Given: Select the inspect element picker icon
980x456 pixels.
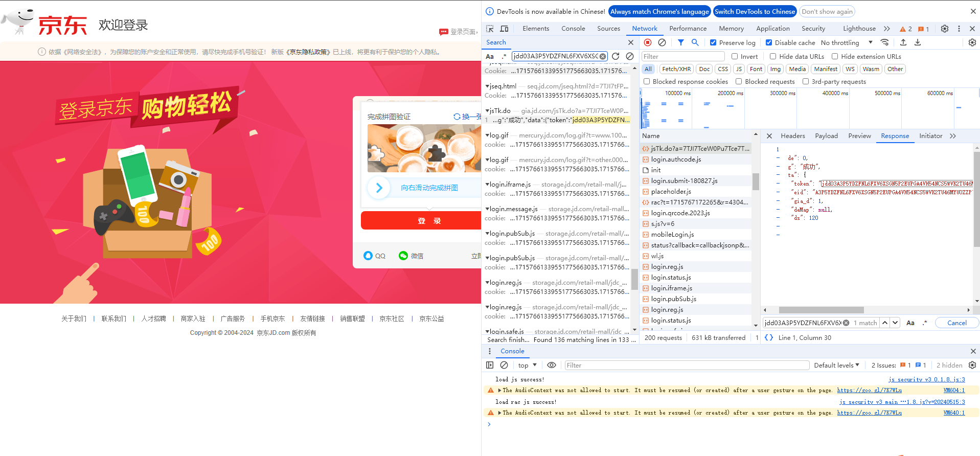Looking at the screenshot, I should (490, 29).
